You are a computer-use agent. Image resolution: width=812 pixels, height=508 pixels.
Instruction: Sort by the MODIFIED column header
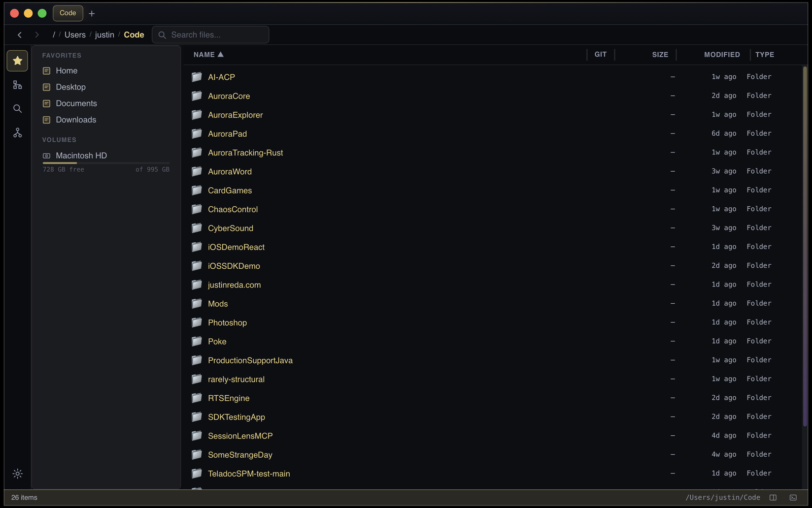coord(722,54)
